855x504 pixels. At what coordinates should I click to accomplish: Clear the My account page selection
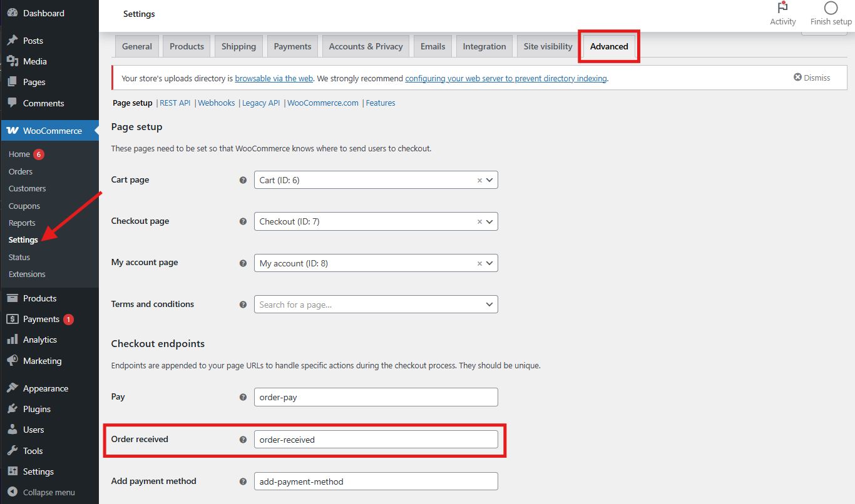click(480, 263)
